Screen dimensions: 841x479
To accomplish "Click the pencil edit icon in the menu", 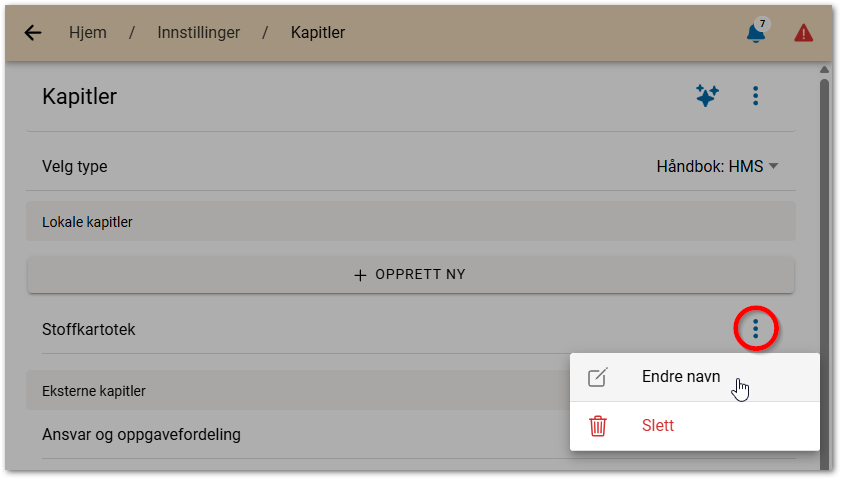I will [598, 377].
